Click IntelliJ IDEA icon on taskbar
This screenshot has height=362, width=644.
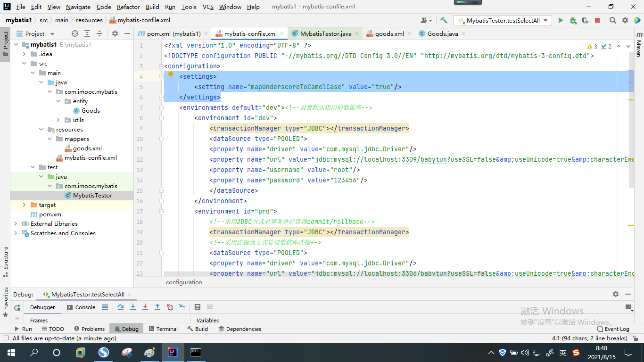click(x=173, y=352)
